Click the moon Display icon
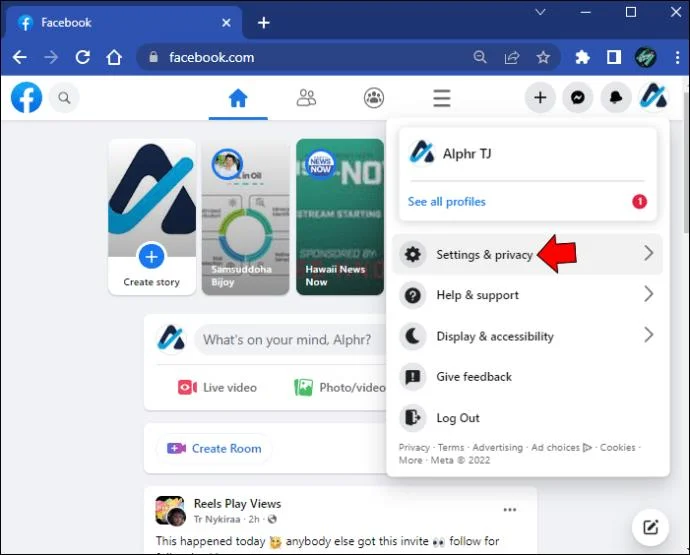Image resolution: width=690 pixels, height=555 pixels. [413, 336]
